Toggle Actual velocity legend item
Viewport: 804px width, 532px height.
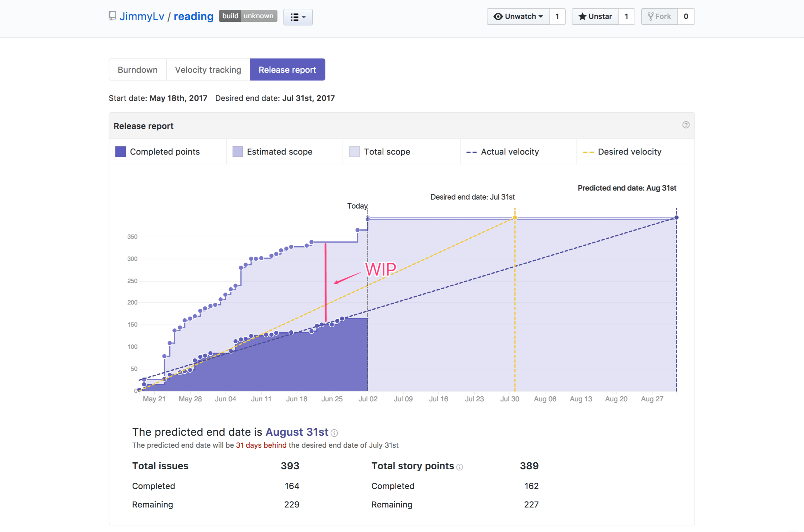click(509, 152)
